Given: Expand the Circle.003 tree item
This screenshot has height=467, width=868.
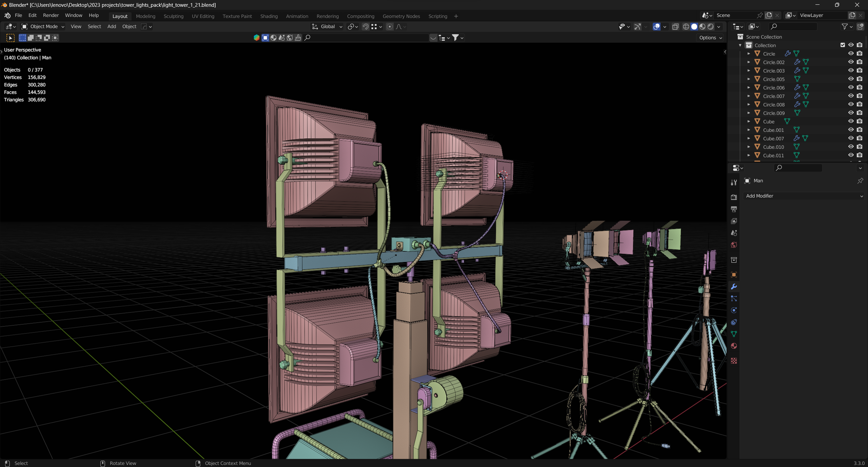Looking at the screenshot, I should pos(749,70).
